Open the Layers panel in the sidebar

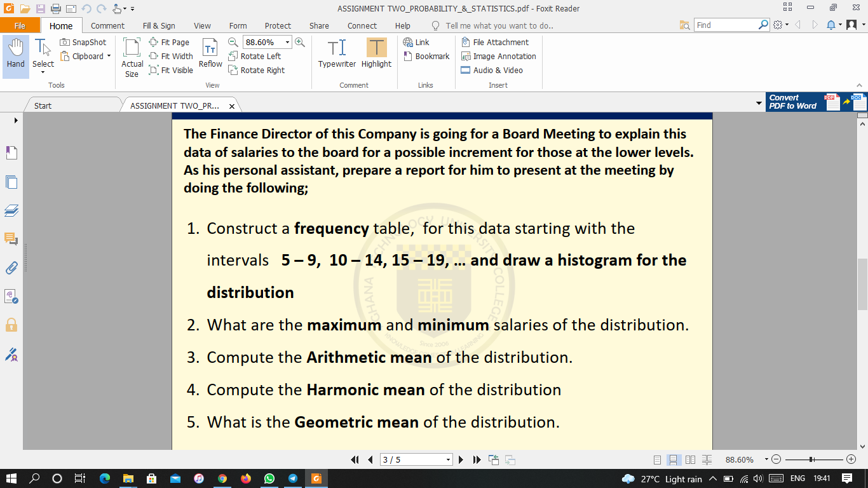point(11,211)
